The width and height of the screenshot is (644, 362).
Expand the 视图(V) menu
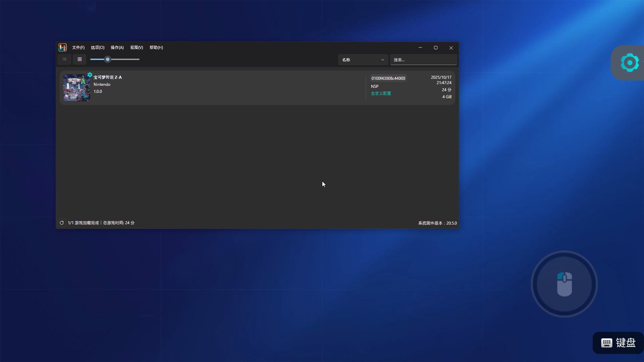click(x=137, y=48)
